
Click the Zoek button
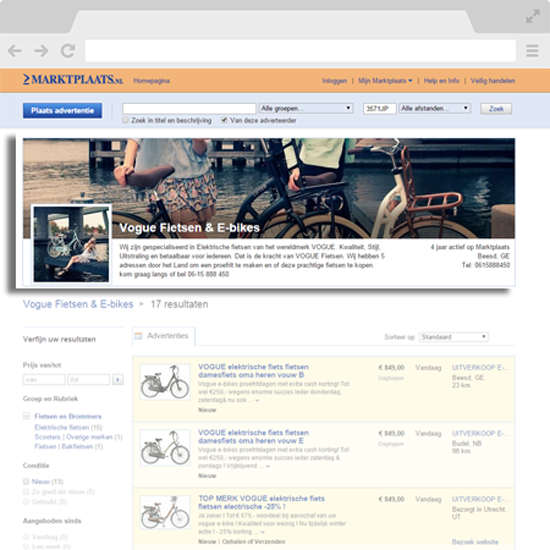(496, 109)
